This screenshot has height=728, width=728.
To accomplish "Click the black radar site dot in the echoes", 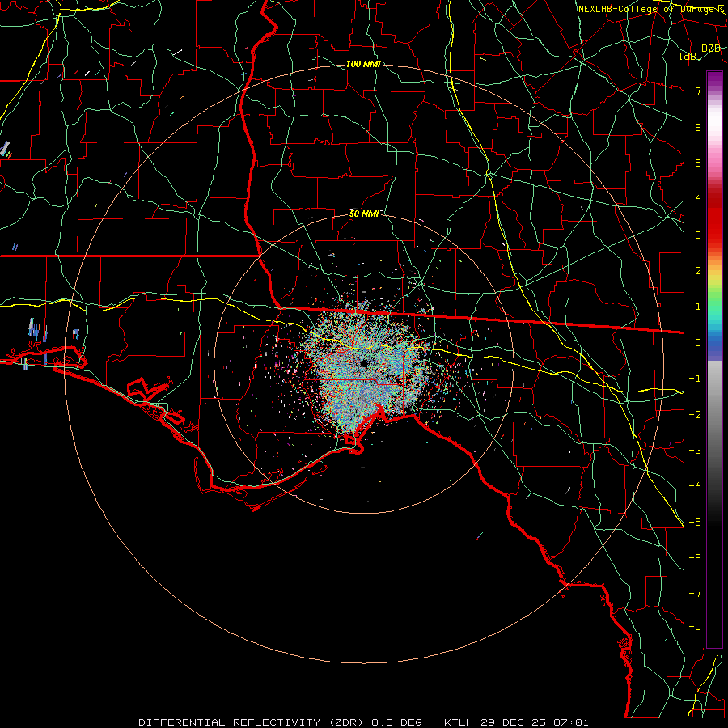I will pos(364,362).
